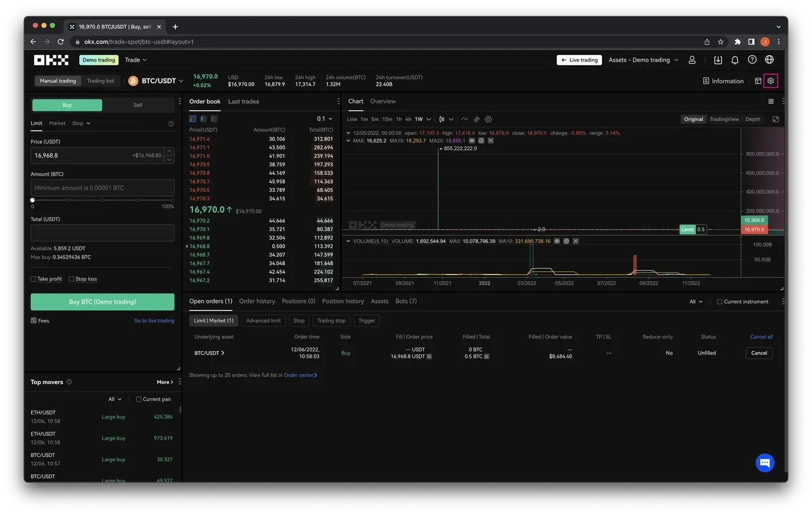This screenshot has height=514, width=812.
Task: Cancel the BTC/USDT open order
Action: tap(759, 353)
